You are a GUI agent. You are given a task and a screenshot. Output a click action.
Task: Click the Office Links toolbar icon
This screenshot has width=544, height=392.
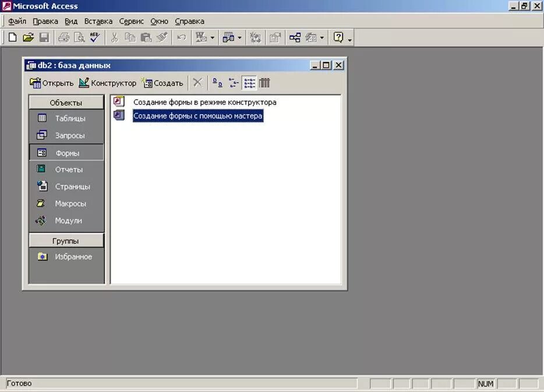(x=201, y=37)
